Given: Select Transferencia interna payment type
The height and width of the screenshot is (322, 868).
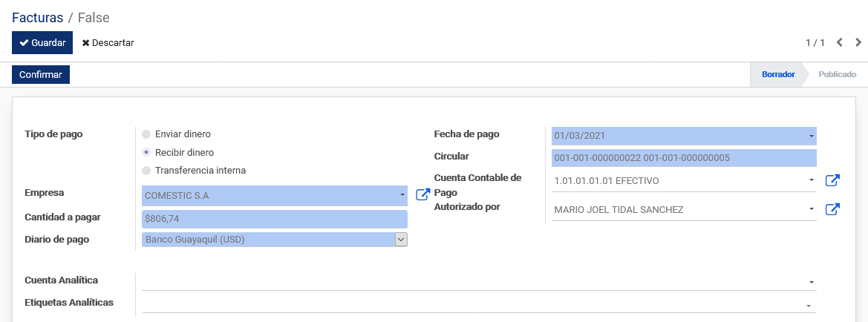Looking at the screenshot, I should (x=146, y=171).
